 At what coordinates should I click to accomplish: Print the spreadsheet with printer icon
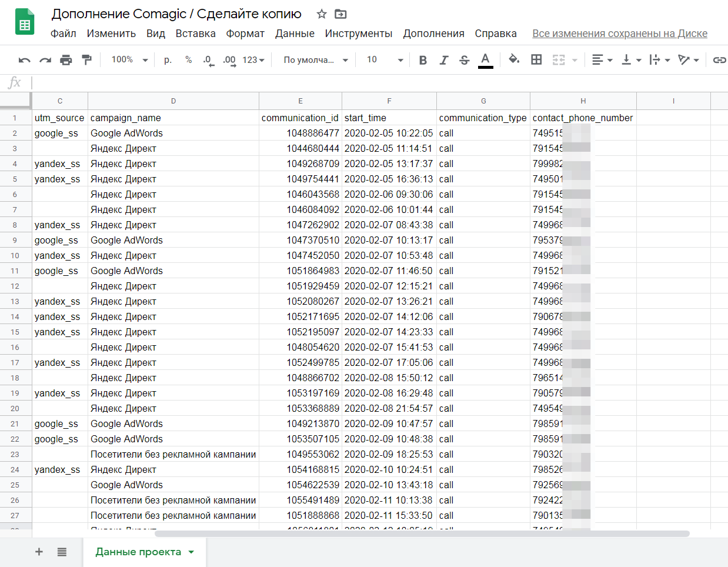[x=66, y=60]
